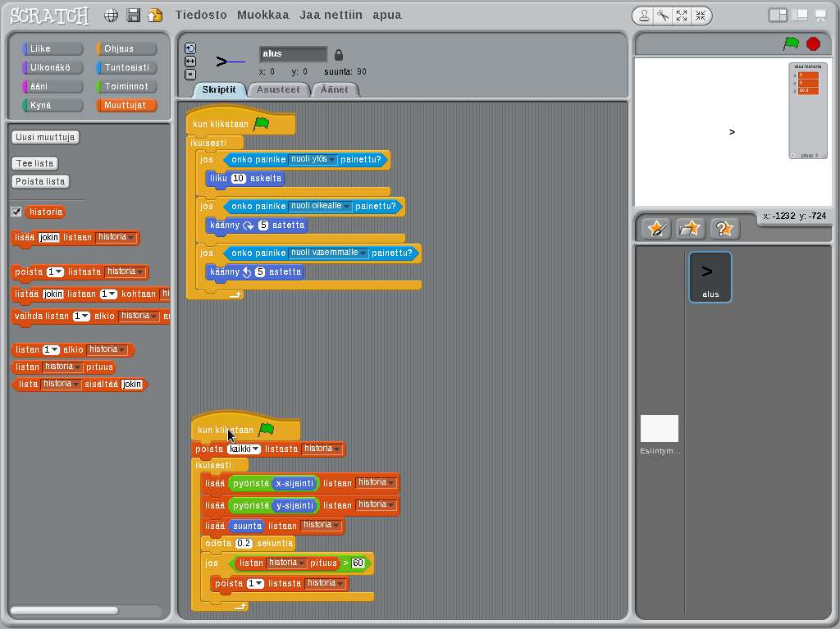Switch to Skriptit tab
This screenshot has width=840, height=629.
[x=218, y=89]
